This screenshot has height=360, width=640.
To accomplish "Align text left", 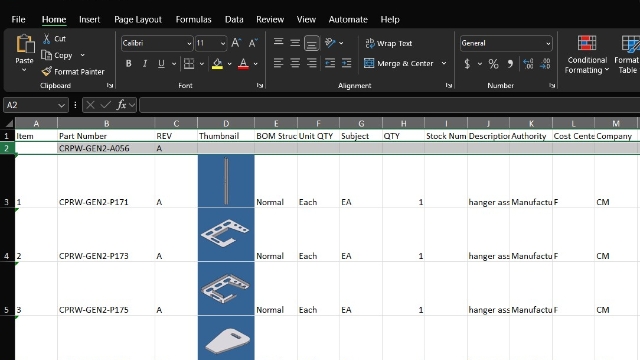I will 278,63.
